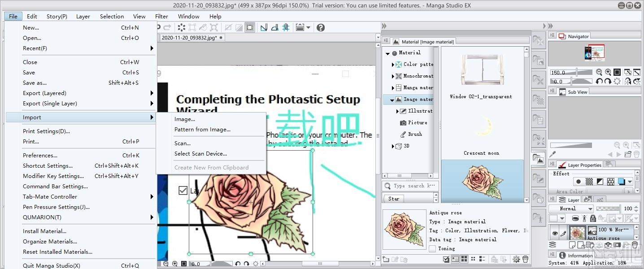Enable snap to grid icon
Viewport: 644px width, 269px height.
(286, 27)
